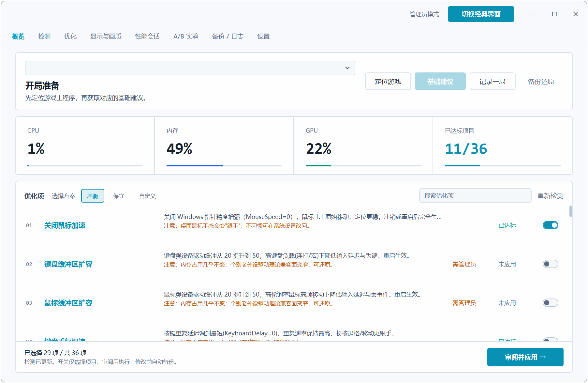Open the 检测 tab
This screenshot has width=588, height=383.
coord(44,36)
